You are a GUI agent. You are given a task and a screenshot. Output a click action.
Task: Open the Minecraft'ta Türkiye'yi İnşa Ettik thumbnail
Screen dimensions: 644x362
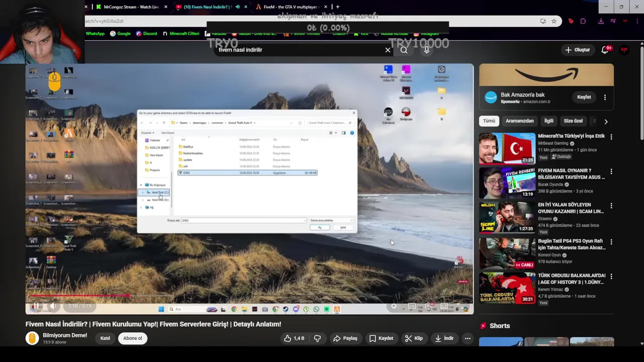pyautogui.click(x=507, y=148)
